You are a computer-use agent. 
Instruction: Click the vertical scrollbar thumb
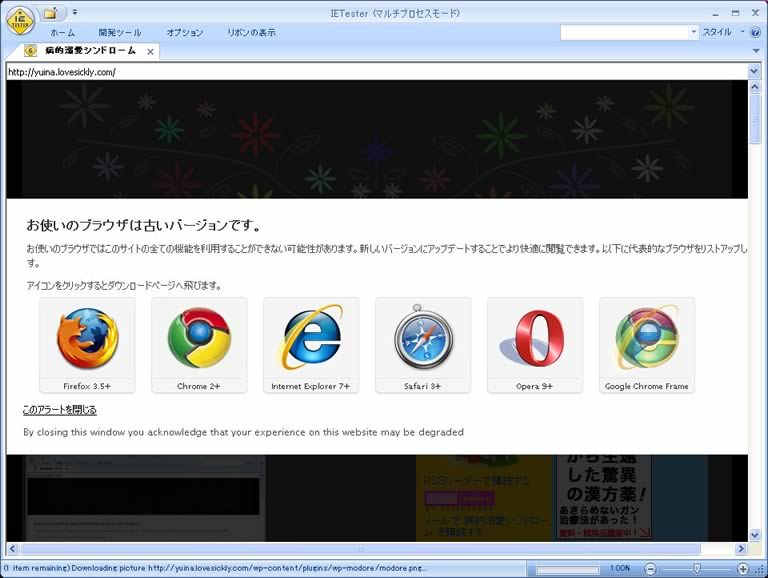click(755, 120)
